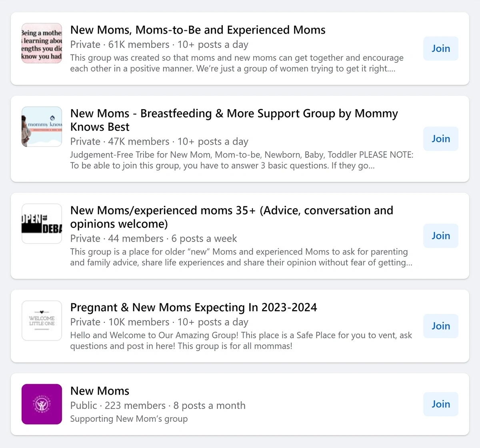480x448 pixels.
Task: Open Pregnant & New Moms Expecting In 2023-2024
Action: point(193,307)
